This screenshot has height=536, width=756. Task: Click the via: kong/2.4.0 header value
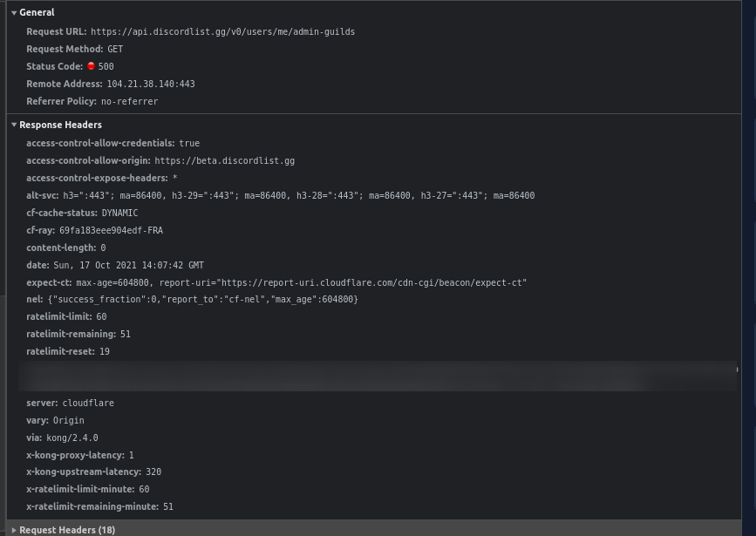click(x=72, y=438)
